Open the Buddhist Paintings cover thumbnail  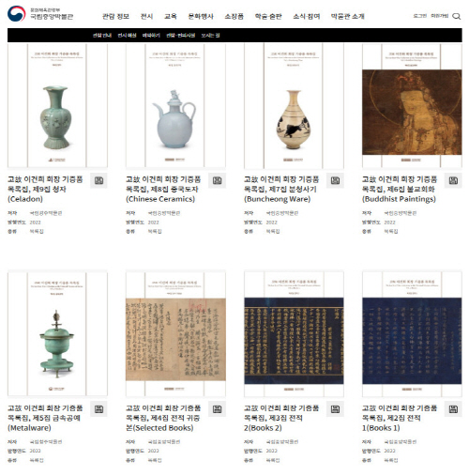coord(412,106)
